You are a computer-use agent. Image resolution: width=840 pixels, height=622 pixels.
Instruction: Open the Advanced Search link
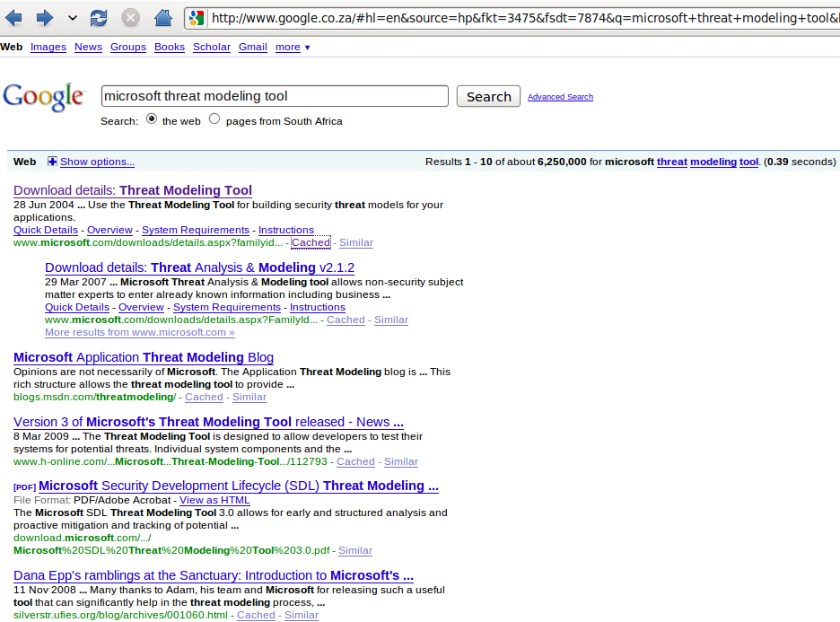pos(560,97)
